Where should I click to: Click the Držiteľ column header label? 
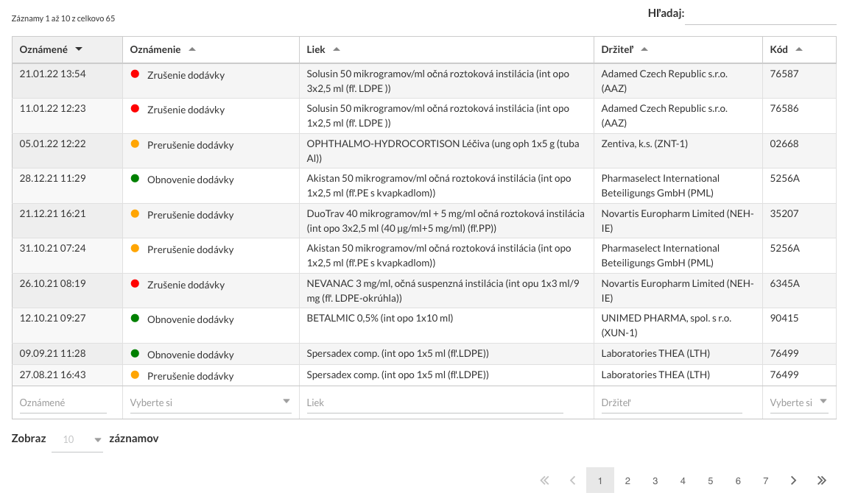pos(617,49)
